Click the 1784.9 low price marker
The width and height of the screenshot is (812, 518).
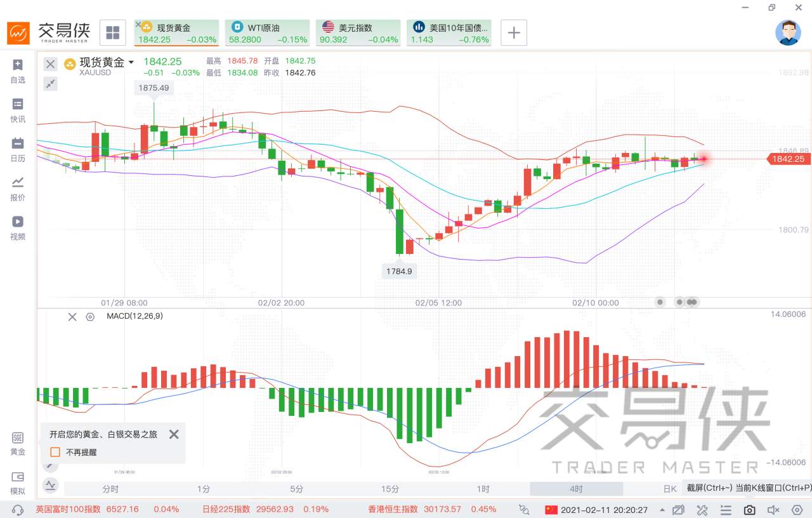pyautogui.click(x=400, y=271)
